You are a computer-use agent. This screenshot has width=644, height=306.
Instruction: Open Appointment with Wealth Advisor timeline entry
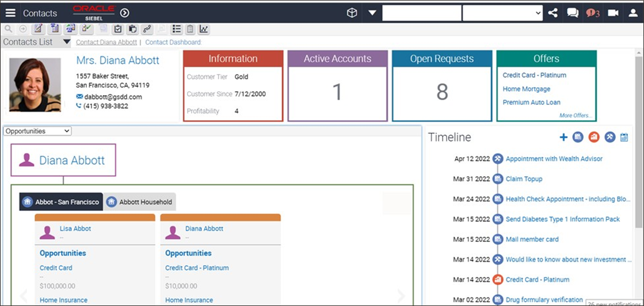pyautogui.click(x=554, y=158)
